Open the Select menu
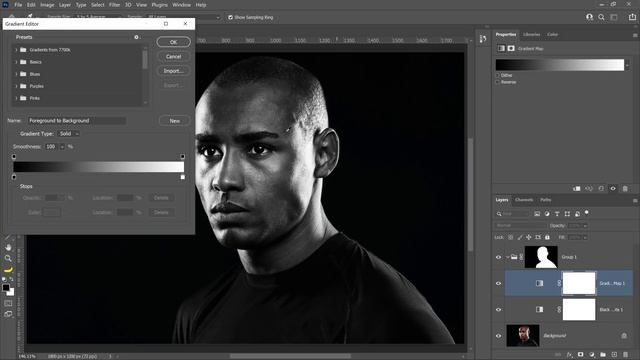This screenshot has width=640, height=360. coord(98,5)
